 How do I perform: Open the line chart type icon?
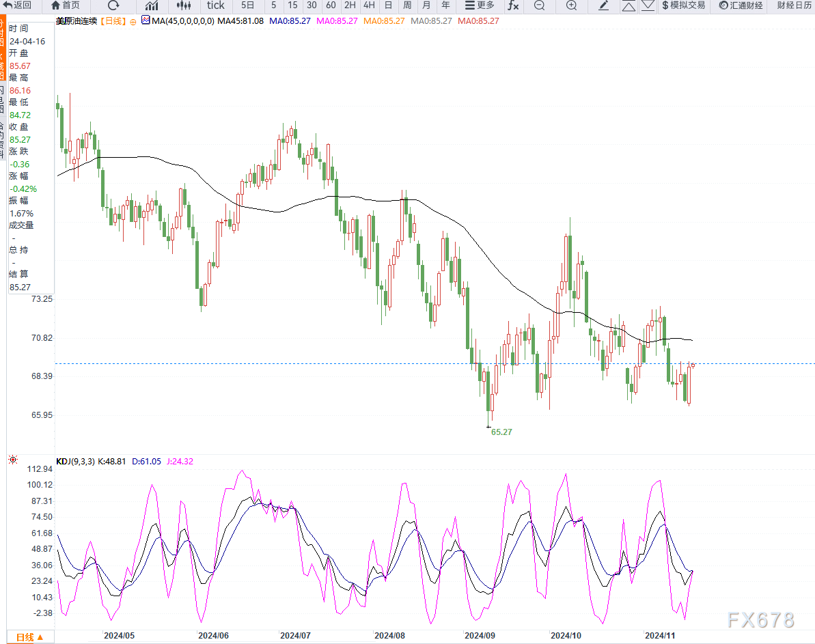click(151, 5)
